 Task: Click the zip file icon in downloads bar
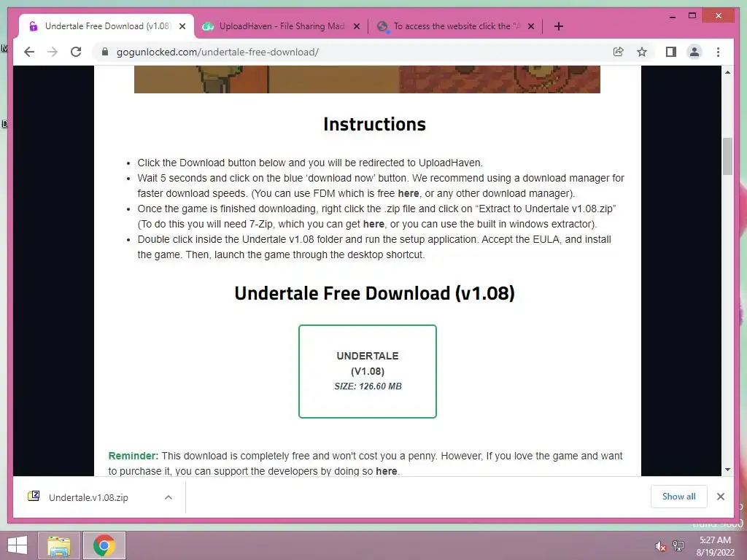[x=34, y=496]
